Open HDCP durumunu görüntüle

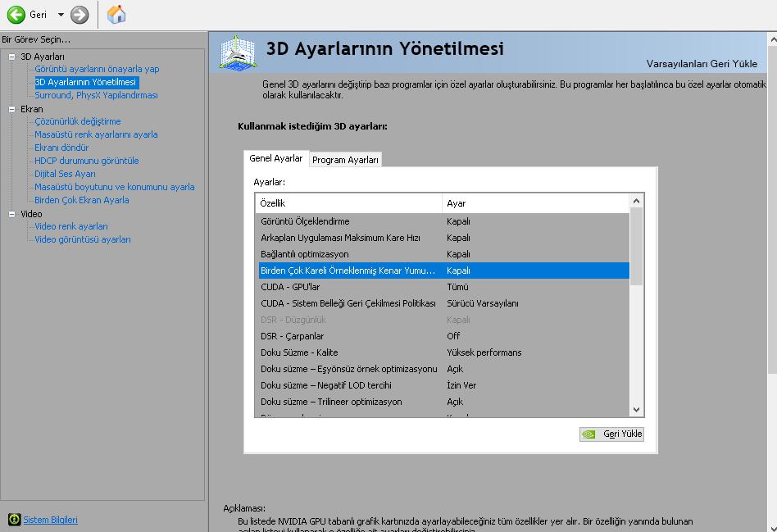[86, 161]
